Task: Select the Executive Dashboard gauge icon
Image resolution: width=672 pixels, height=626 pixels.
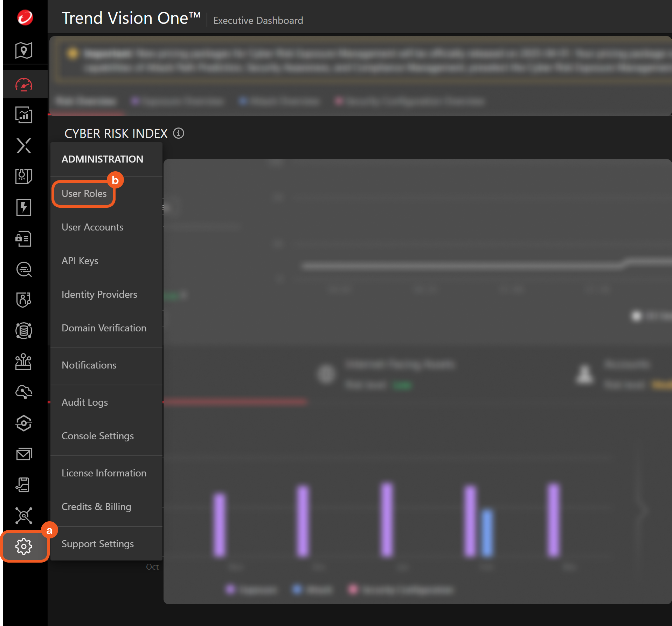Action: [24, 84]
